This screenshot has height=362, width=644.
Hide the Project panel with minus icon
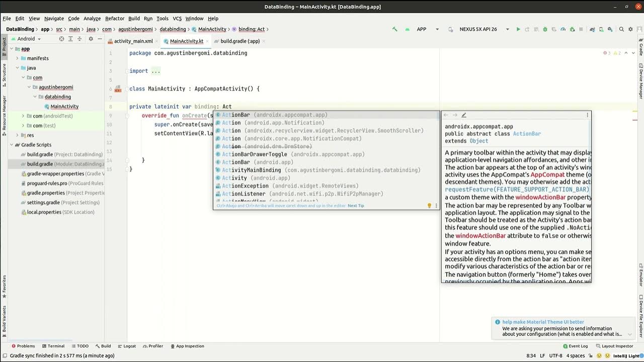coord(100,39)
